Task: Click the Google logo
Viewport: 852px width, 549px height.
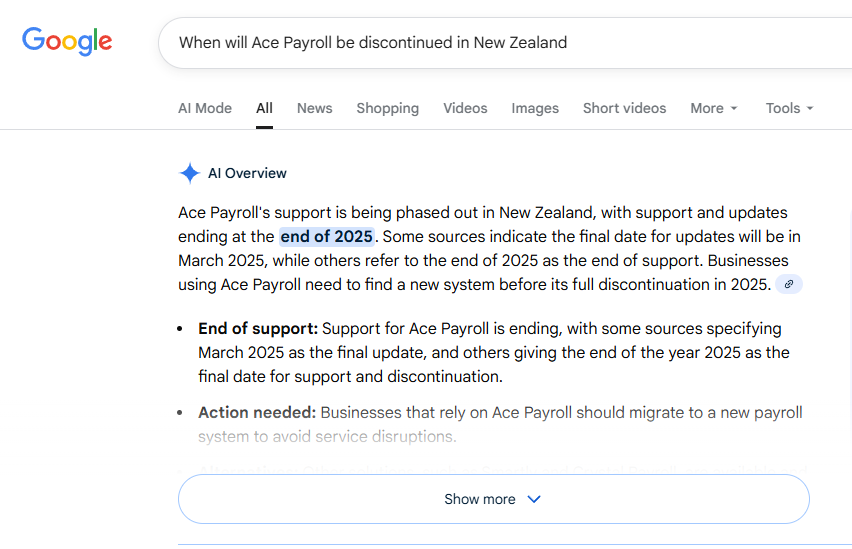Action: 67,41
